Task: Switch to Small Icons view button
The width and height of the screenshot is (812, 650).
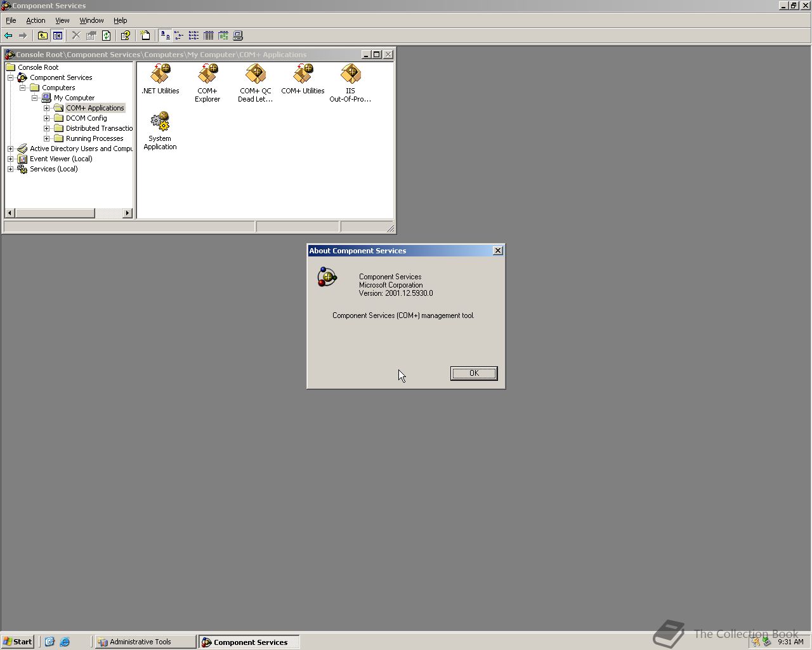Action: [x=179, y=36]
